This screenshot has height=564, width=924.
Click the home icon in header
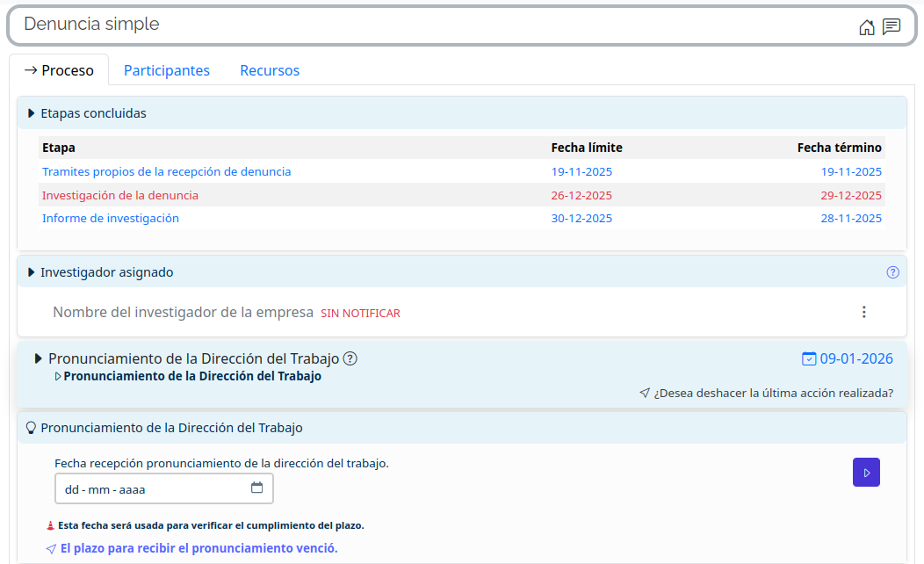866,27
